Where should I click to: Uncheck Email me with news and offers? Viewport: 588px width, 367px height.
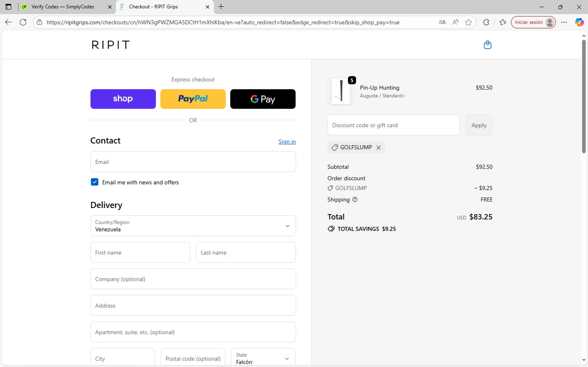[94, 182]
